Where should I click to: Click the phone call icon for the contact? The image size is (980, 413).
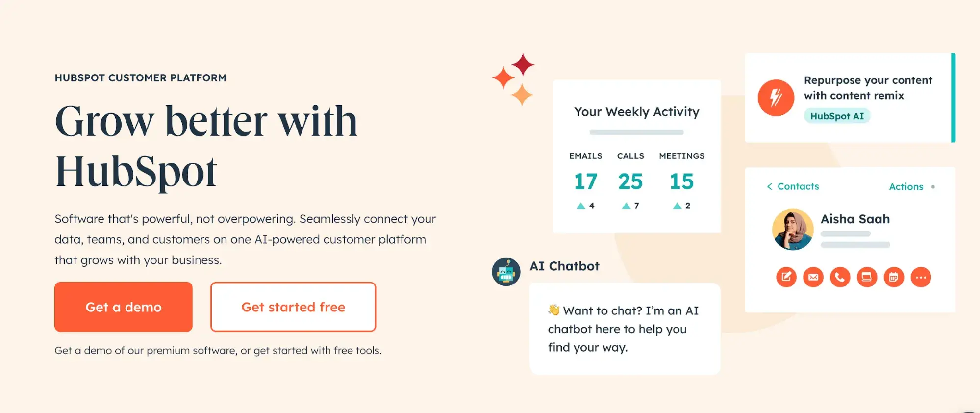click(x=840, y=277)
